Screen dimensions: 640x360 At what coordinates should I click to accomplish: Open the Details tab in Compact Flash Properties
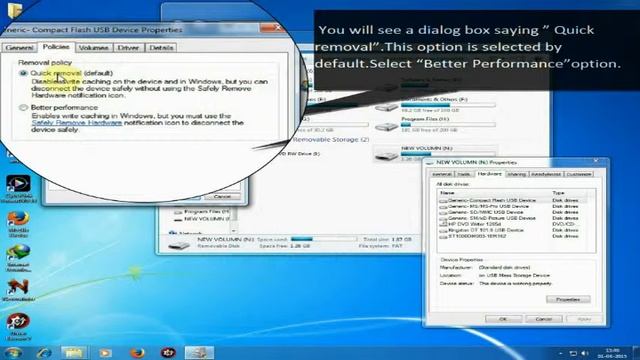point(161,48)
